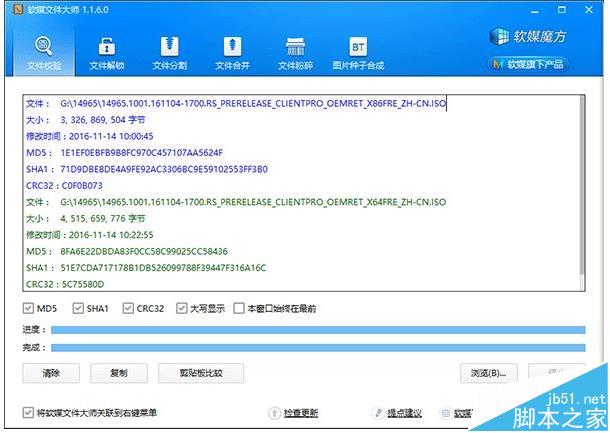
Task: Open the 文件校验 file verification tool
Action: [x=44, y=53]
